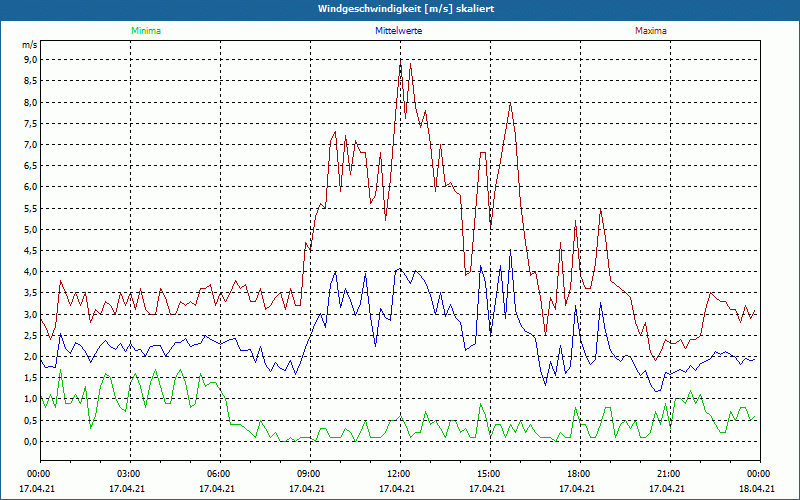
Task: Click the y-axis value '8,0'
Action: [31, 102]
